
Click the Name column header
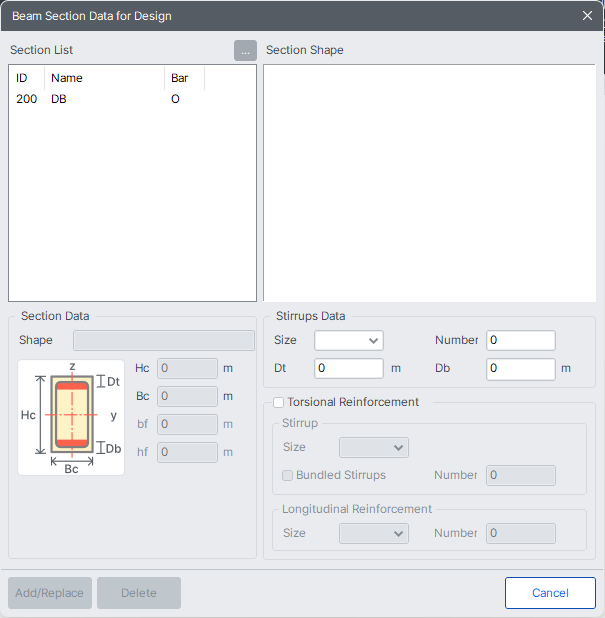(104, 78)
